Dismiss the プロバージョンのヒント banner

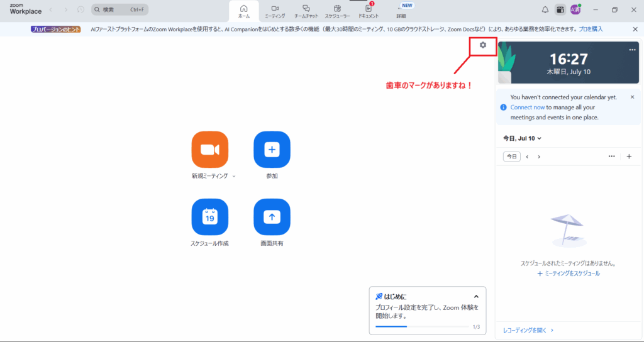635,29
